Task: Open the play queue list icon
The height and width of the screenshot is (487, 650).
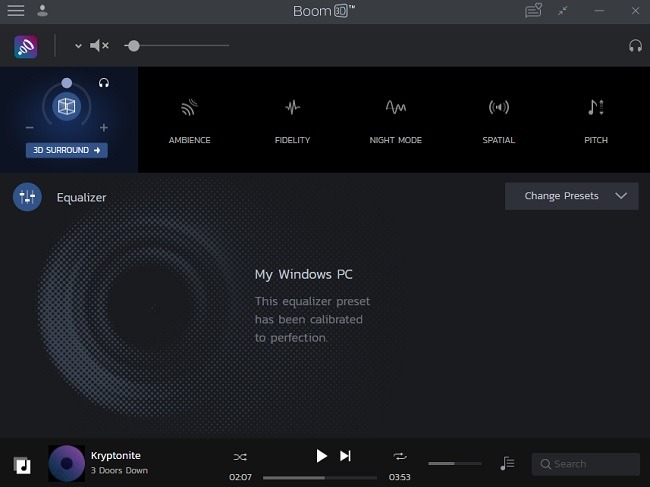Action: 507,463
